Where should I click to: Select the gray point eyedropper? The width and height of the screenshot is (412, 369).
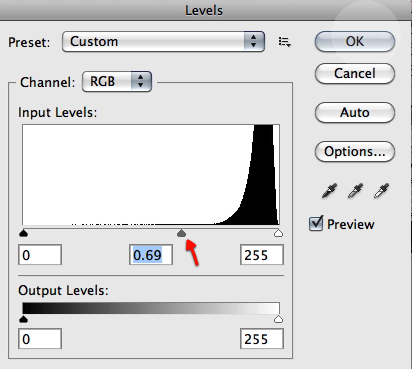click(x=355, y=191)
